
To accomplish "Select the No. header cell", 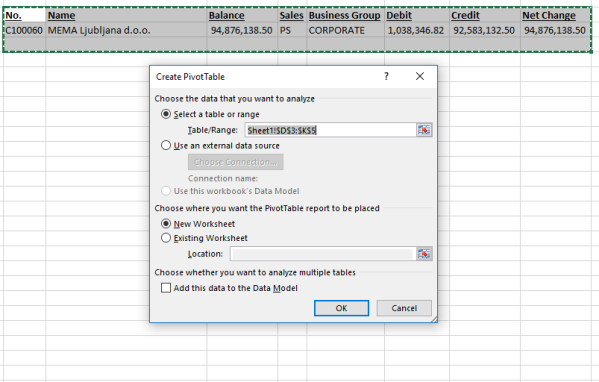I will coord(24,15).
